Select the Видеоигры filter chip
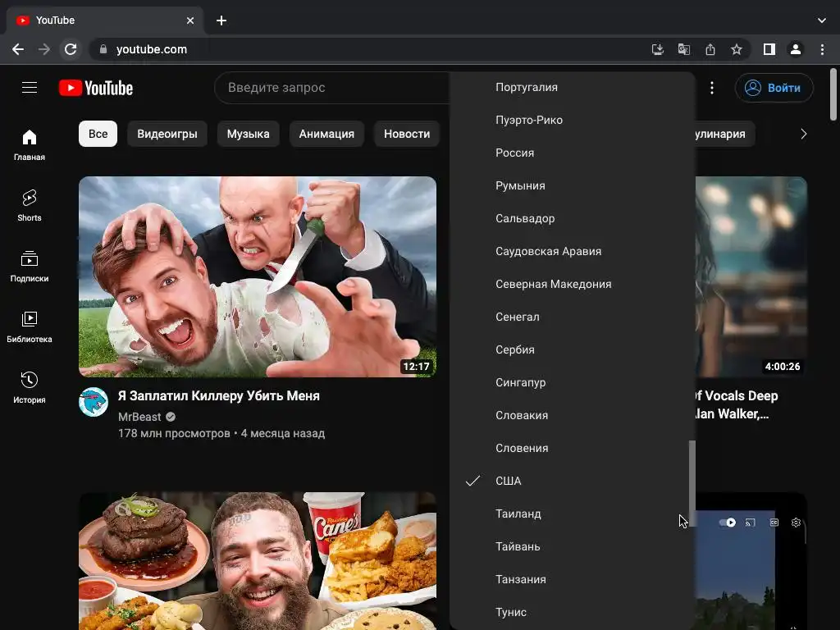The width and height of the screenshot is (840, 630). pos(167,134)
